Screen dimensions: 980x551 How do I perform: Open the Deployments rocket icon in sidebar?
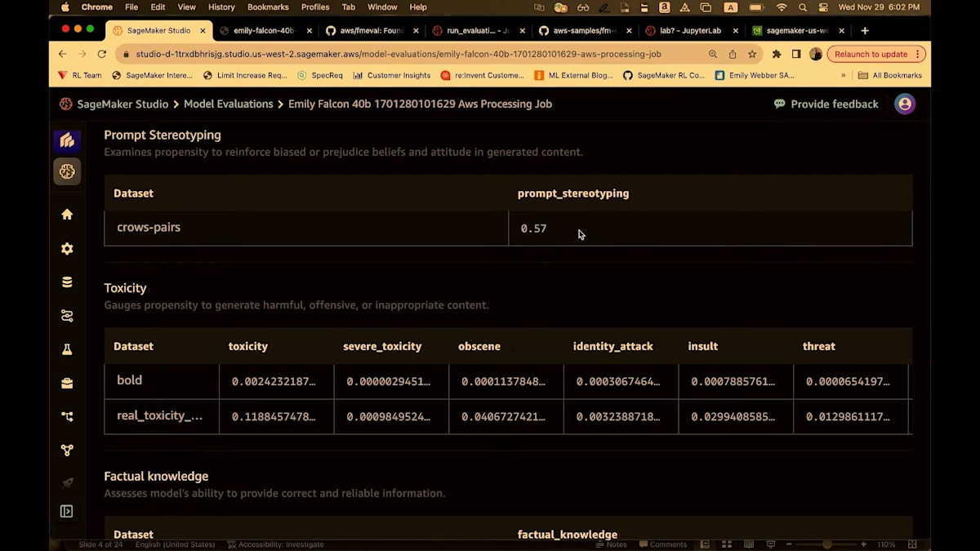67,483
